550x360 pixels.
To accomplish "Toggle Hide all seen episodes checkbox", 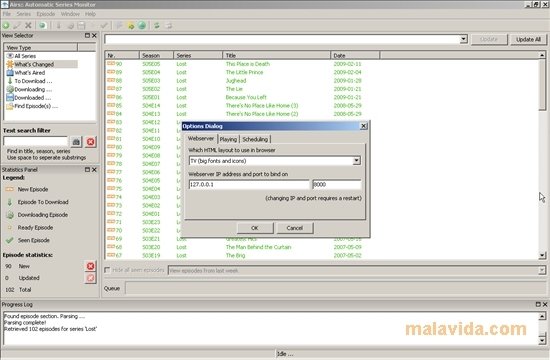I will [107, 270].
